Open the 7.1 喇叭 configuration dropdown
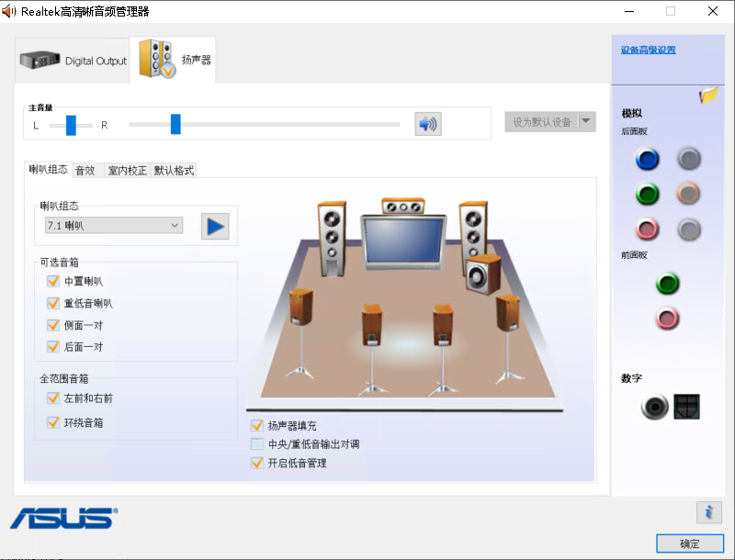 114,226
